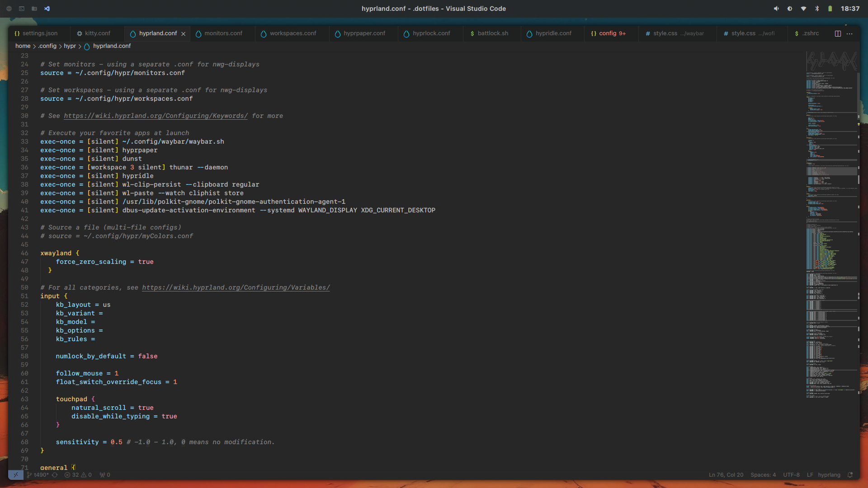The image size is (868, 488).
Task: Open the Remote connection indicator
Action: click(x=16, y=475)
